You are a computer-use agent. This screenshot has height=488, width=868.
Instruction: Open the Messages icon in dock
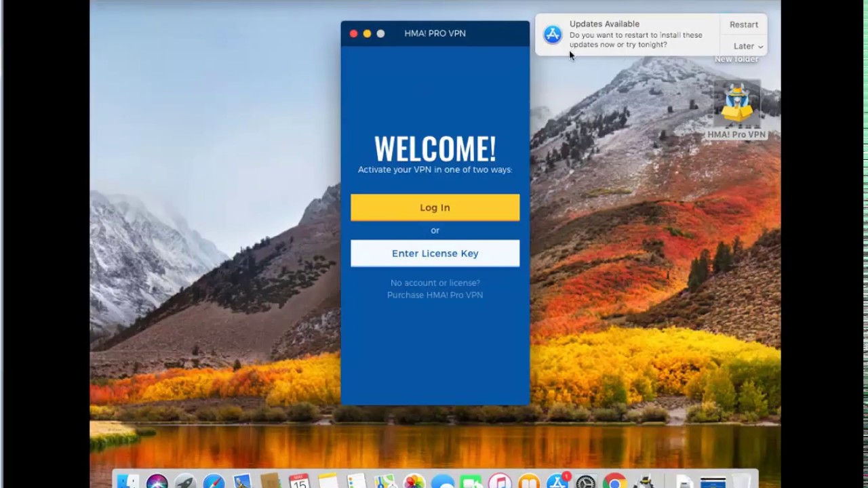click(443, 481)
